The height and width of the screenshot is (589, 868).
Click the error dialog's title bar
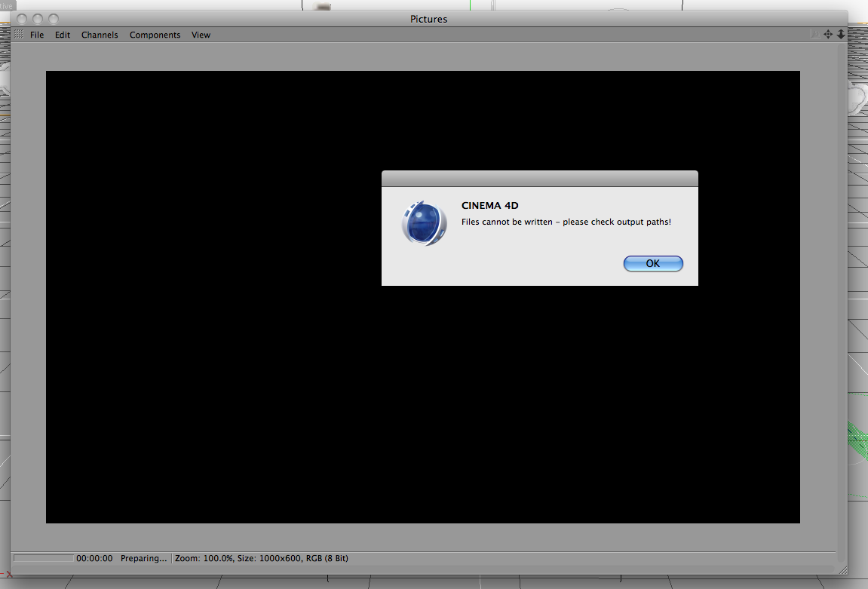click(540, 179)
